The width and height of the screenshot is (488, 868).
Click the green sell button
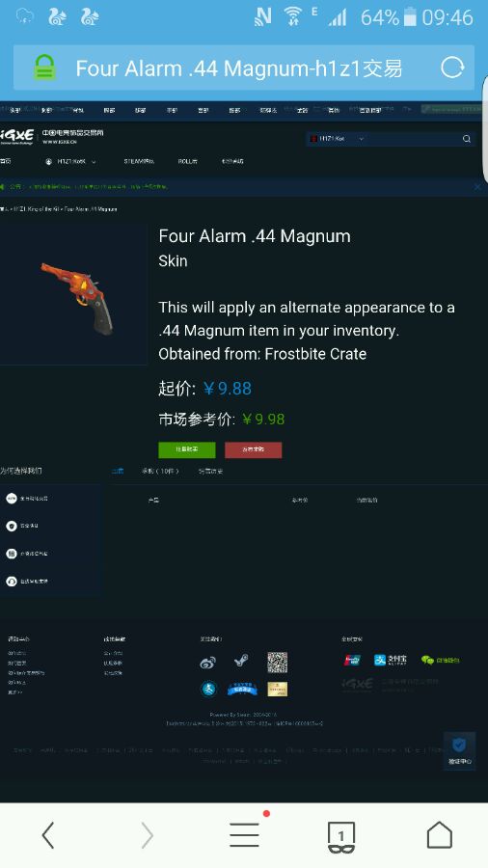[186, 449]
